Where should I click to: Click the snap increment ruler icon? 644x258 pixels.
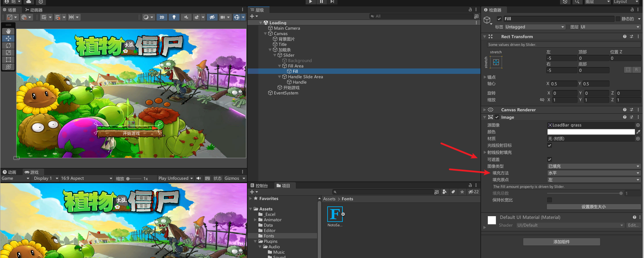71,17
